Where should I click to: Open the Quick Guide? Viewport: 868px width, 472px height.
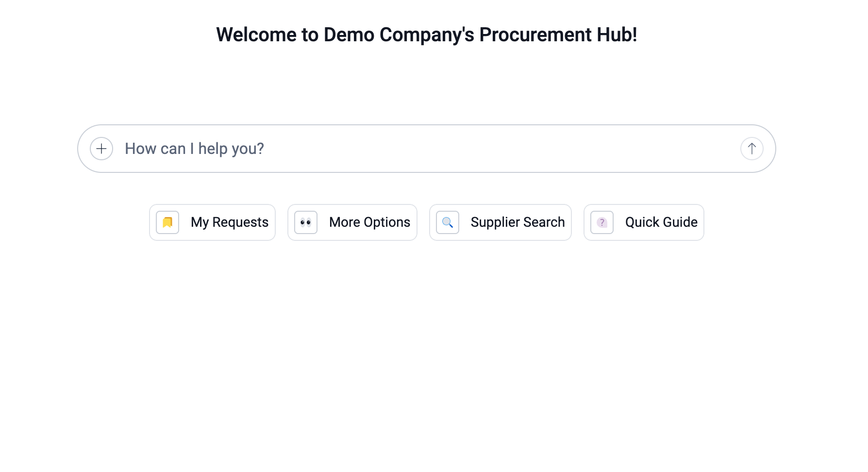coord(644,222)
